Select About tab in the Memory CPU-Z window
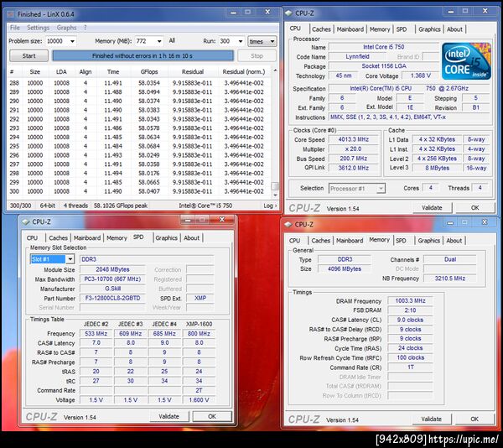 (454, 241)
